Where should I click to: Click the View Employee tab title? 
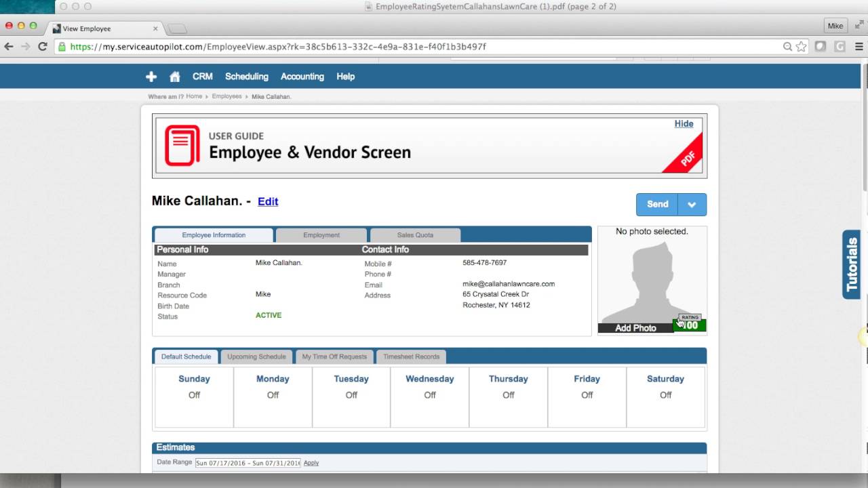[x=87, y=28]
